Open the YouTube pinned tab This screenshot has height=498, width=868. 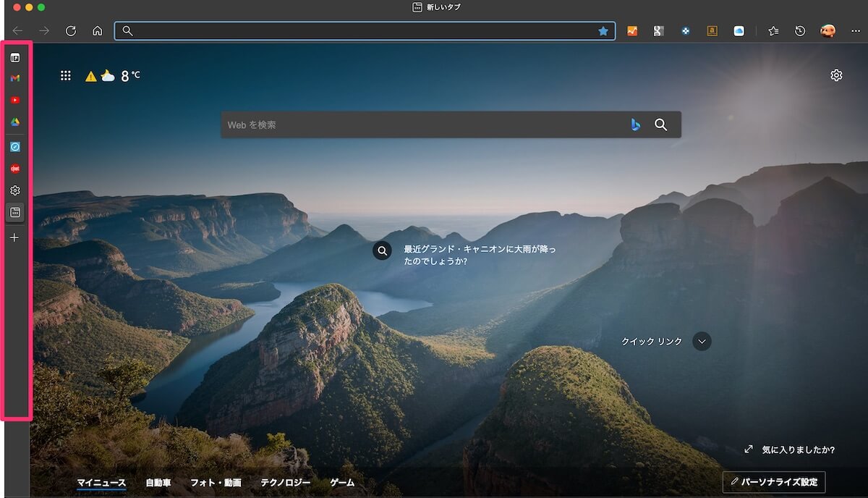click(14, 100)
